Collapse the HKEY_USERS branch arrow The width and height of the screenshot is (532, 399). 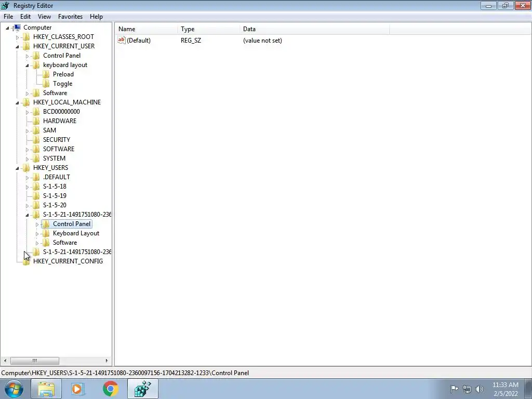pyautogui.click(x=17, y=168)
